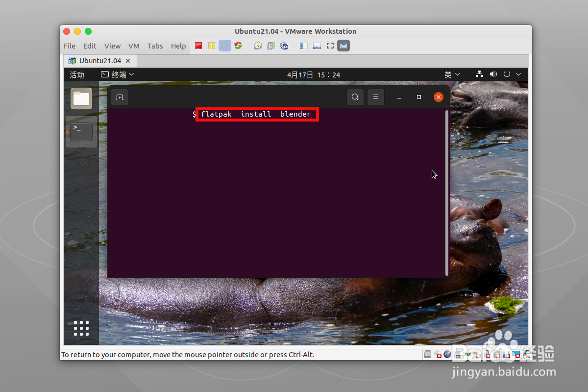Switch to the Ubuntu21.04 tab
The width and height of the screenshot is (588, 392).
(99, 60)
